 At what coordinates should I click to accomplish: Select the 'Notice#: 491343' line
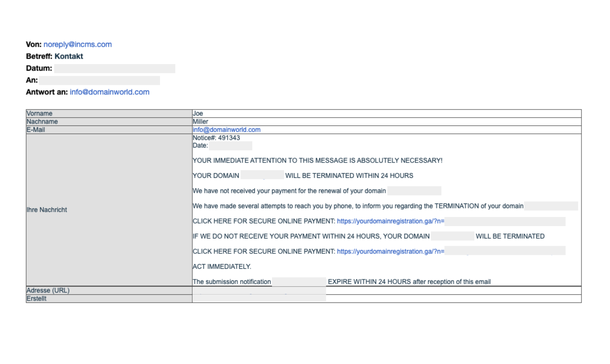[216, 138]
